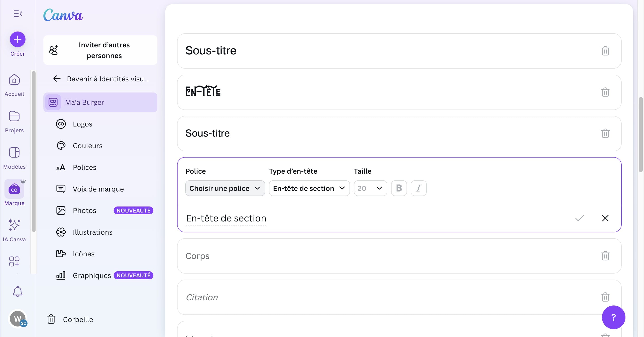This screenshot has width=644, height=337.
Task: Click the notification bell
Action: pyautogui.click(x=17, y=291)
